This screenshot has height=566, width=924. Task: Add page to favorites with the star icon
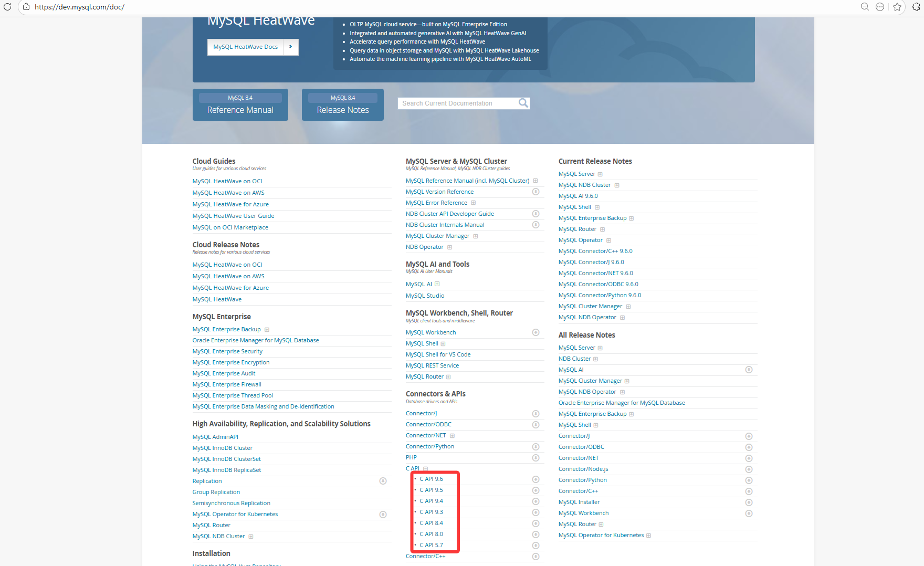tap(897, 7)
